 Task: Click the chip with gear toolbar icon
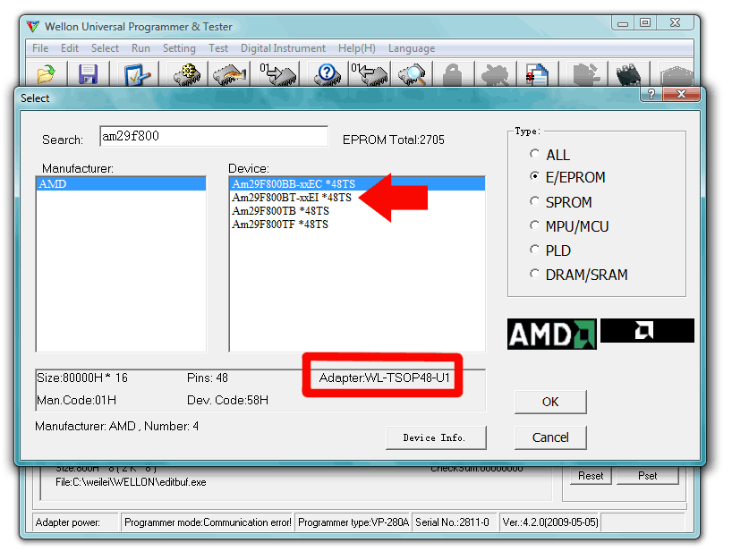(x=187, y=73)
